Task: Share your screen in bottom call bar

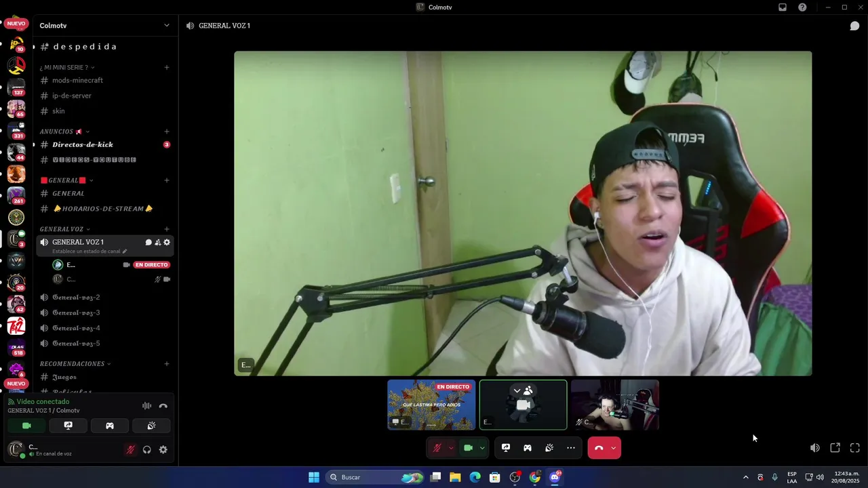Action: 506,448
